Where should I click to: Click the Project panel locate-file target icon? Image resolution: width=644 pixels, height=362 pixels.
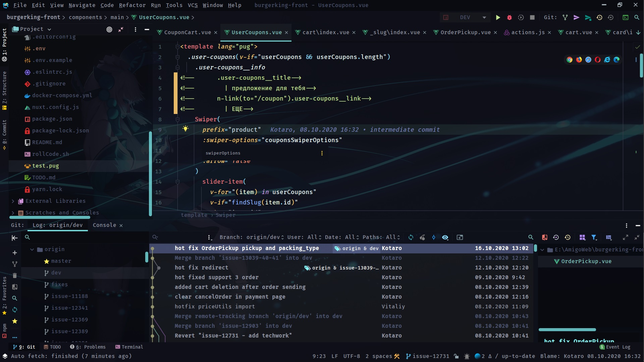[109, 29]
